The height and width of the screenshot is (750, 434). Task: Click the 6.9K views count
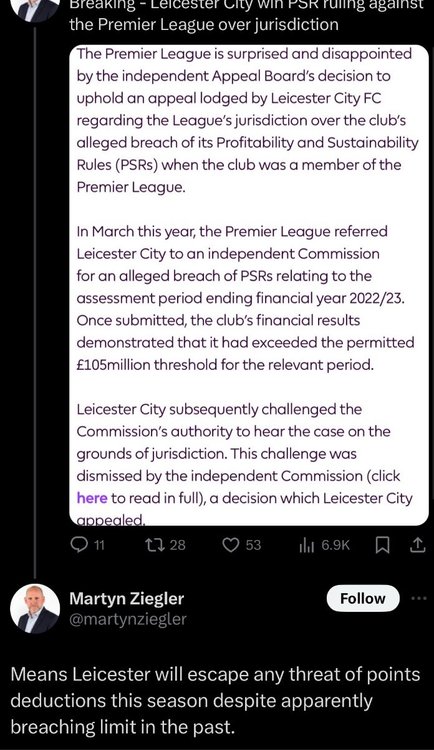click(335, 545)
